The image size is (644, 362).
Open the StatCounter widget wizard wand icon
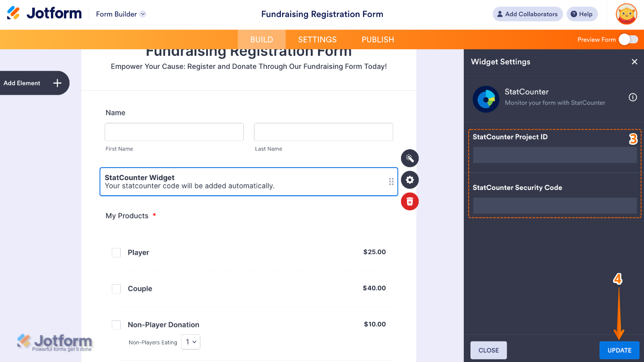pos(410,158)
